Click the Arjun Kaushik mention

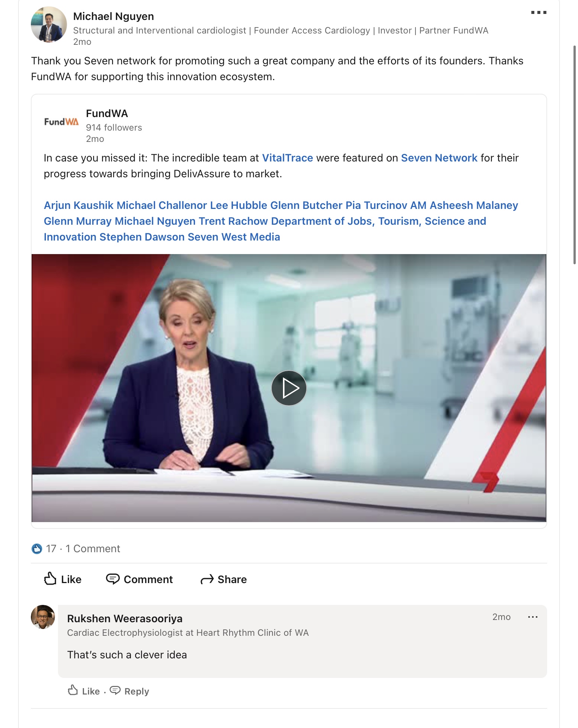(79, 206)
